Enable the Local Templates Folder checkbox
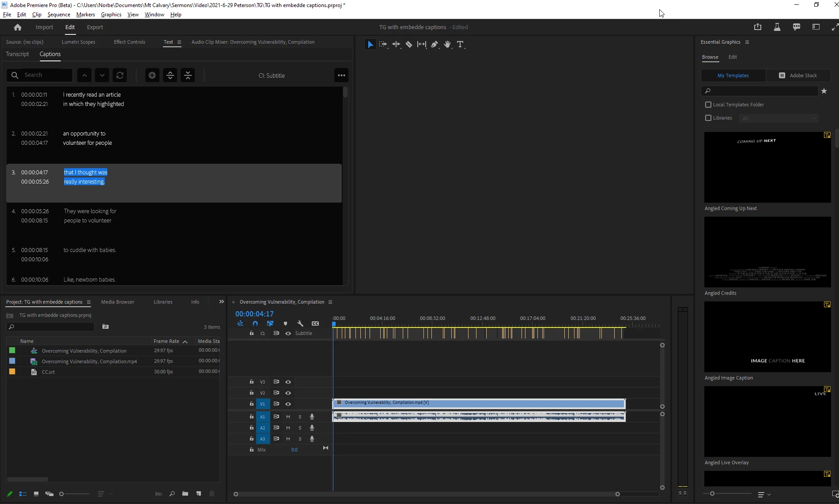 point(708,105)
